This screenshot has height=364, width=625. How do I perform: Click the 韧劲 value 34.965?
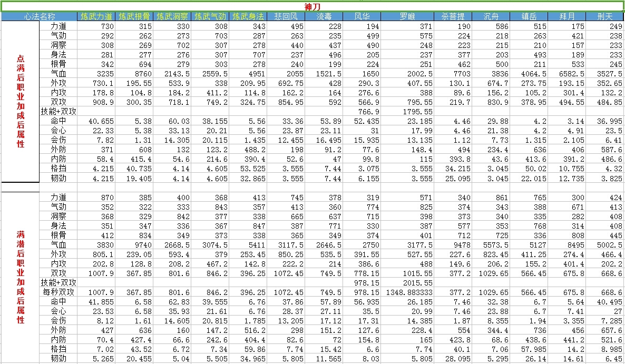click(248, 358)
